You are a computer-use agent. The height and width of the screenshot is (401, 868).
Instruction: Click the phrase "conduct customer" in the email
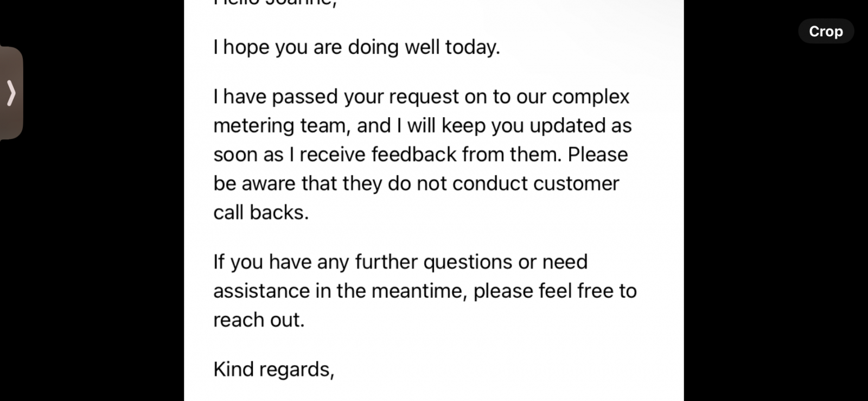pos(535,183)
